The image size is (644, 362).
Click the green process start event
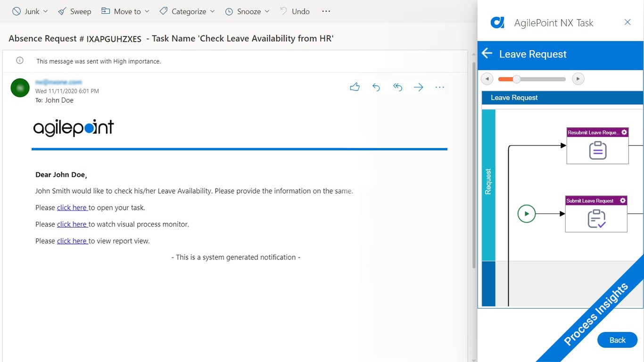(x=527, y=214)
